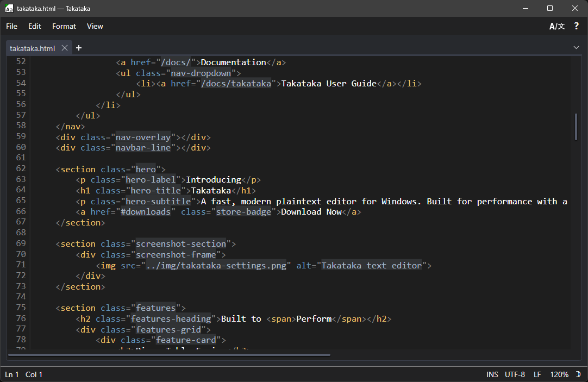
Task: Click the Ln 1 Col 1 position indicator
Action: click(x=24, y=374)
